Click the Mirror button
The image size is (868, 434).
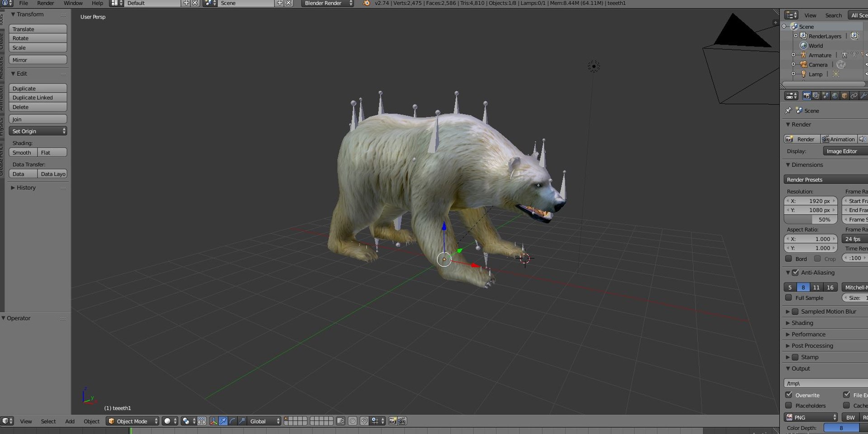pyautogui.click(x=38, y=60)
